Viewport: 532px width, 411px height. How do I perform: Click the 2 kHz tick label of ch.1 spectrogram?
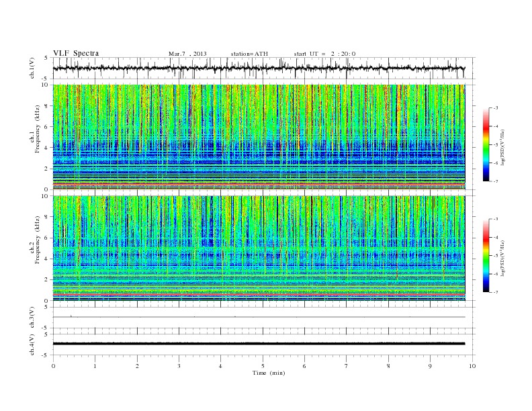[46, 169]
